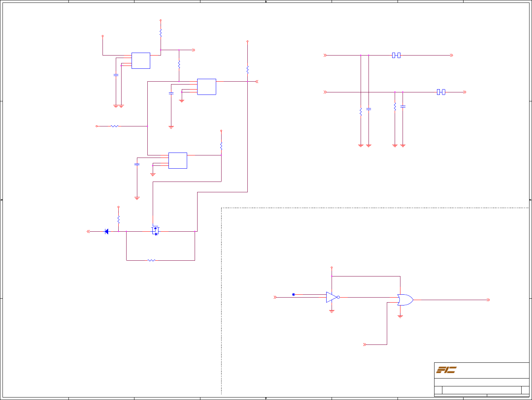Select the resistor between topmost and middle IC blocks
This screenshot has height=400, width=532.
[179, 64]
